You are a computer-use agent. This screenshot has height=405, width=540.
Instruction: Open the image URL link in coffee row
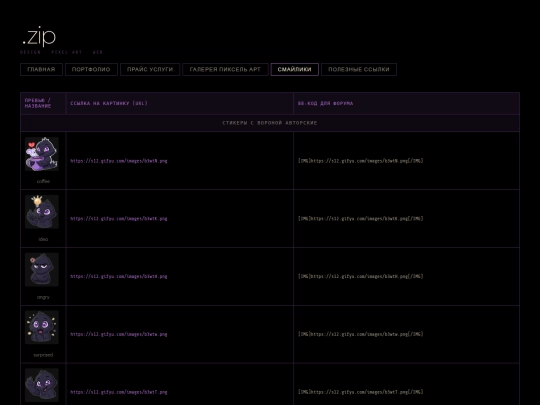(119, 161)
